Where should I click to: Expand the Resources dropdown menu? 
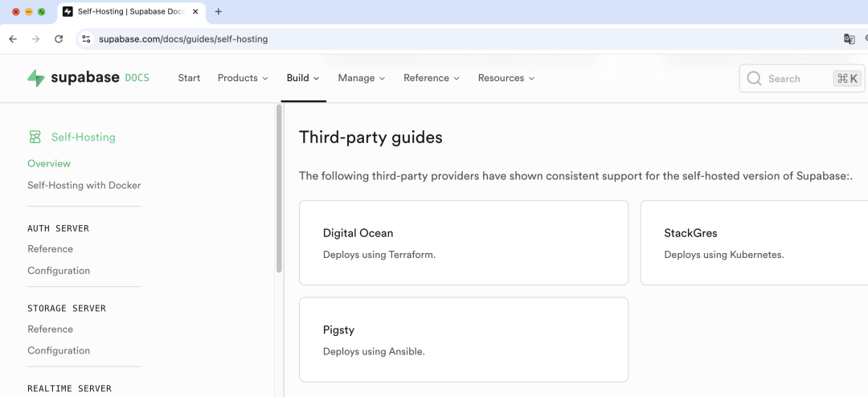click(x=506, y=78)
